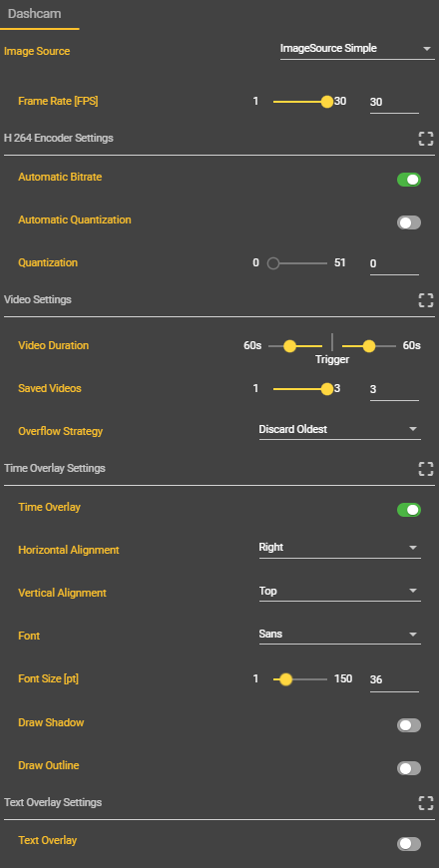Enable the Draw Outline toggle

pos(409,768)
